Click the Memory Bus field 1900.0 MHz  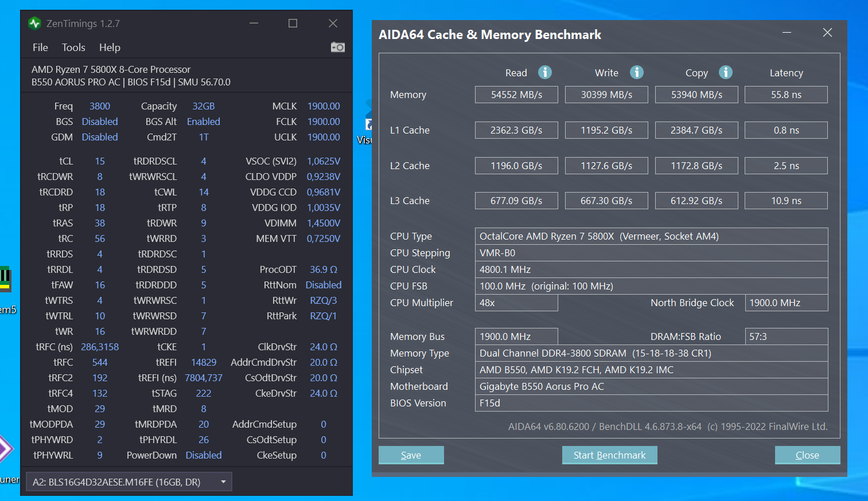(x=516, y=336)
